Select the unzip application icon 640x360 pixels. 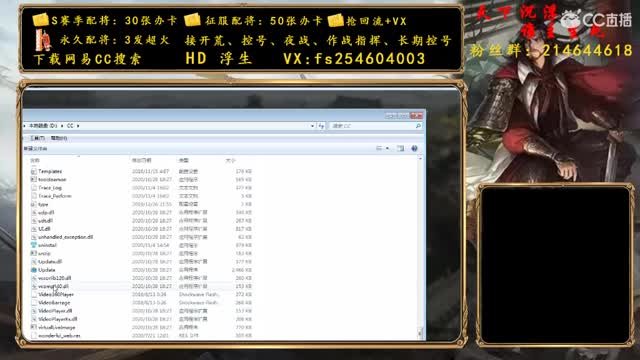(34, 253)
